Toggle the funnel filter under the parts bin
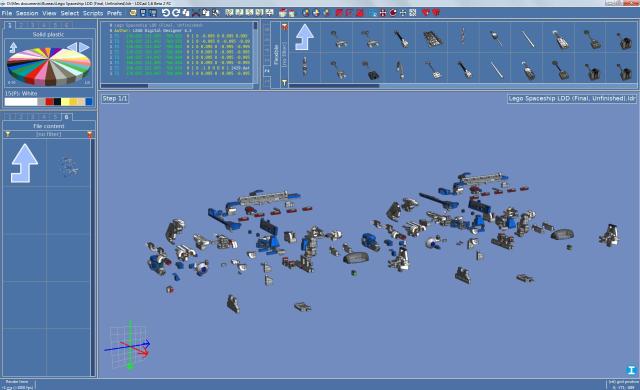Image resolution: width=640 pixels, height=390 pixels. pos(284,83)
